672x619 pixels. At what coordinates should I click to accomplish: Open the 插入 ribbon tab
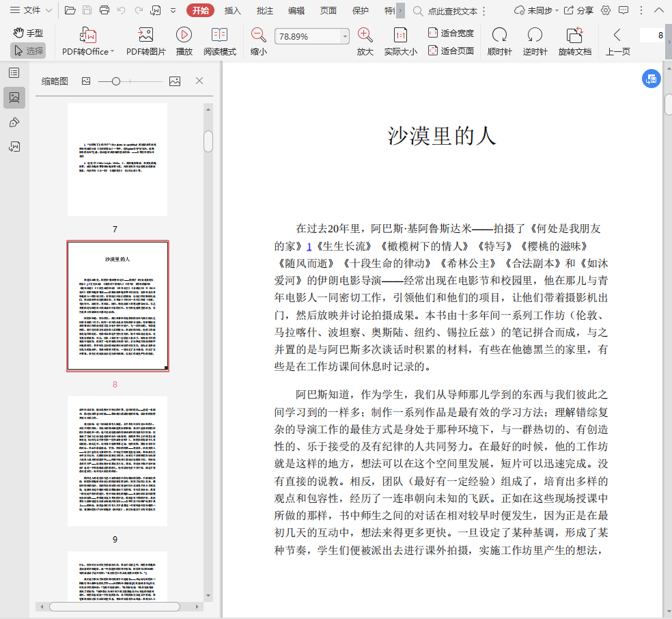[x=233, y=10]
